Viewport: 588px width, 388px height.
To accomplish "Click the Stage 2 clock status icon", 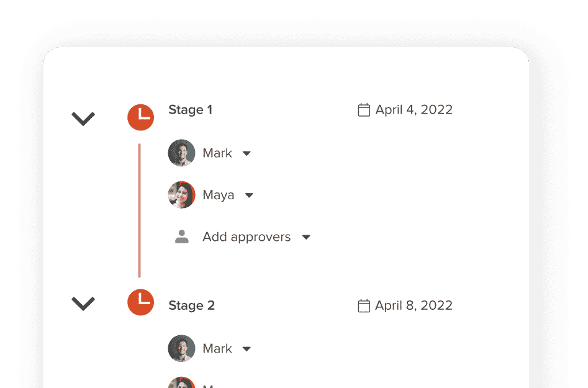I will coord(140,302).
